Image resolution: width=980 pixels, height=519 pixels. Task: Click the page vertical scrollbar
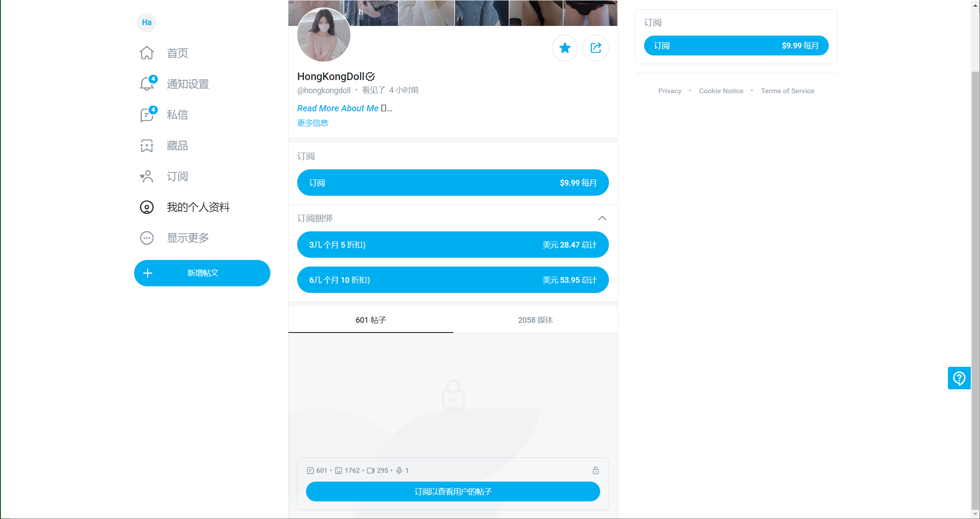coord(976,290)
